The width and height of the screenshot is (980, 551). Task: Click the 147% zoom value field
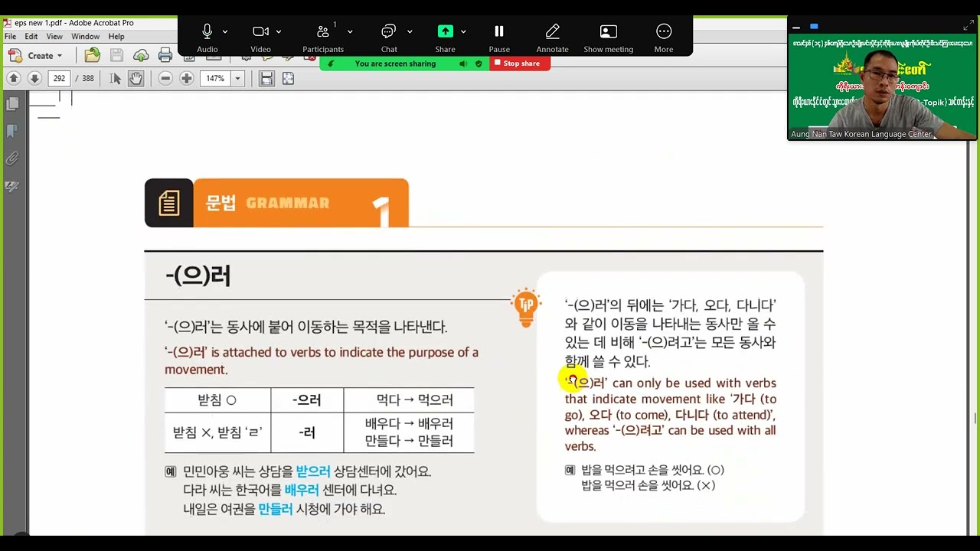[x=215, y=78]
